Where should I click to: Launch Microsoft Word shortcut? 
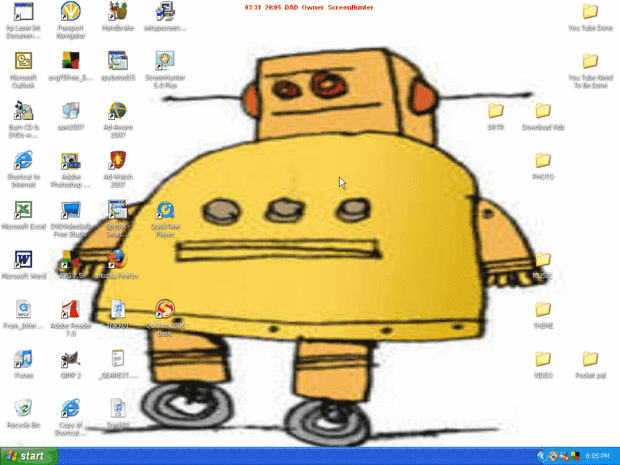click(23, 260)
